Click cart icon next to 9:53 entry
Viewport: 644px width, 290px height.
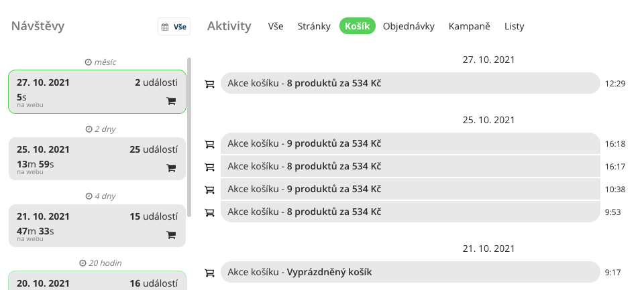(209, 212)
